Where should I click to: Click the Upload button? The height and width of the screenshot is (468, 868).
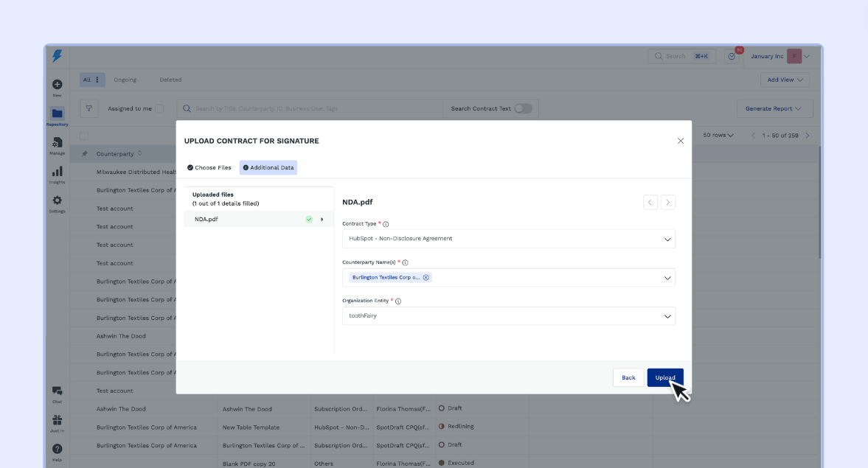(665, 377)
